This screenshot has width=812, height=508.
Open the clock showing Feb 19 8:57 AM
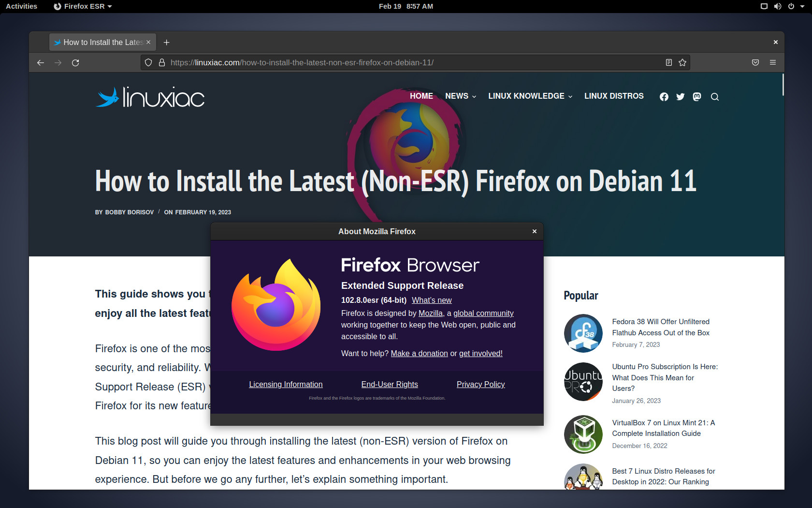[x=406, y=6]
